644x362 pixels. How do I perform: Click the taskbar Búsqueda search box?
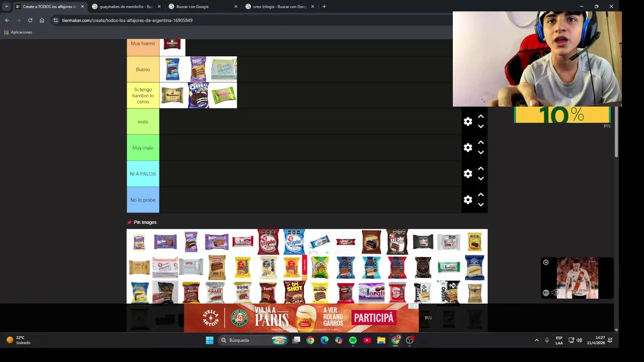click(253, 340)
